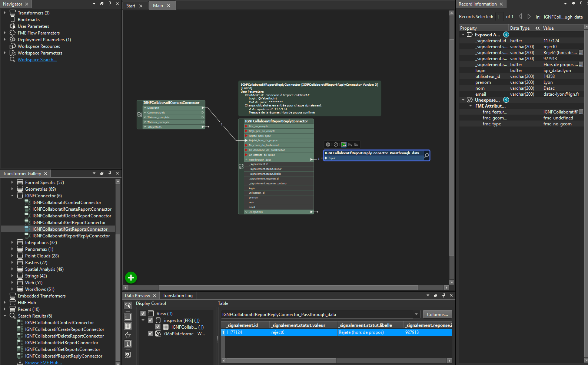Click canvas horizontal scrollbar

pyautogui.click(x=288, y=287)
